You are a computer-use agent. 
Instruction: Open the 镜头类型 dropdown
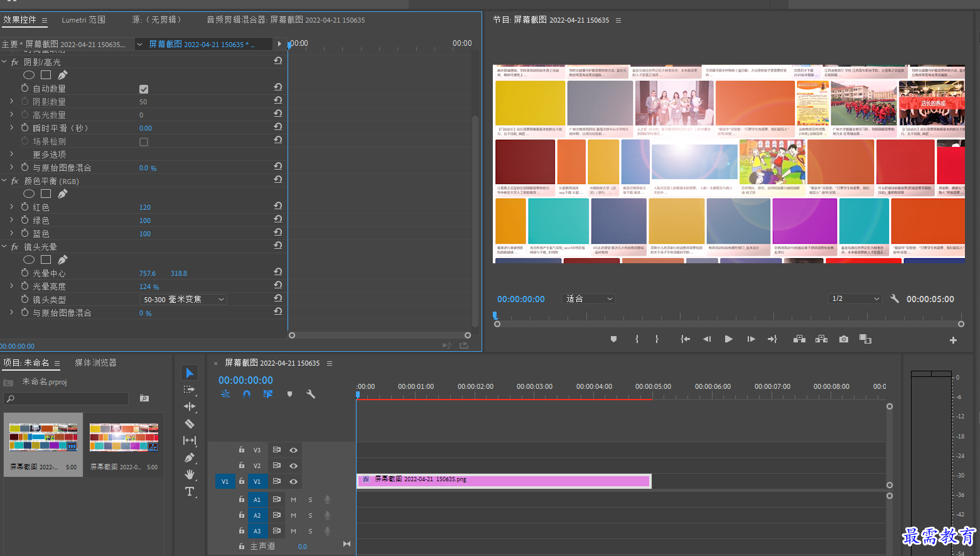click(x=183, y=300)
